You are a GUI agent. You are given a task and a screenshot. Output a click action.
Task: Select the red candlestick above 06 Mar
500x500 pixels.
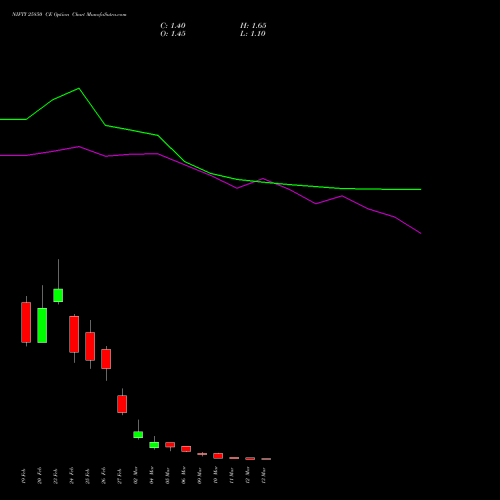(186, 449)
